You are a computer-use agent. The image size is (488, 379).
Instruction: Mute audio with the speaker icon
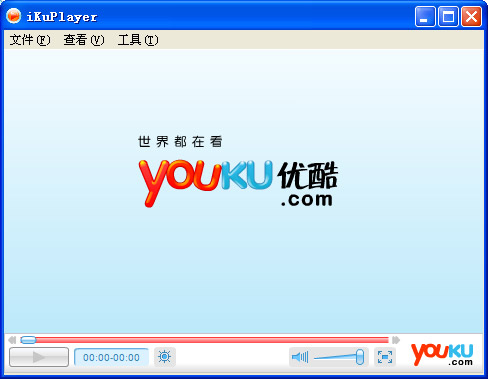point(300,357)
